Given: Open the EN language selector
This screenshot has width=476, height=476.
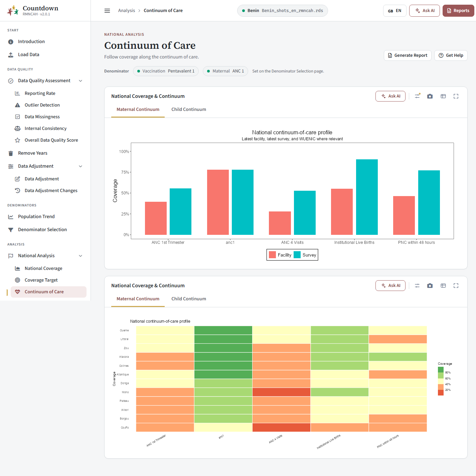Looking at the screenshot, I should click(x=394, y=11).
